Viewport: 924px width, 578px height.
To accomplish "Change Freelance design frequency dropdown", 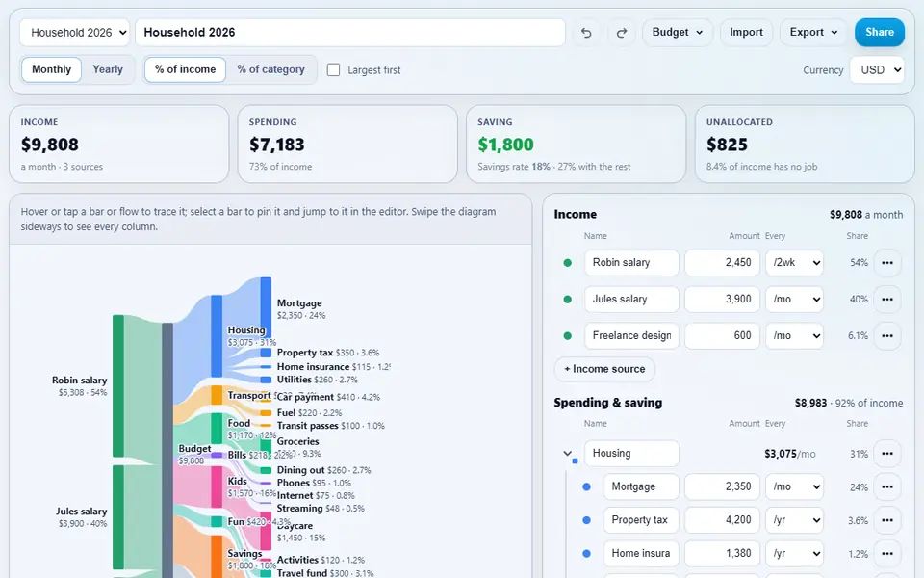I will [x=794, y=335].
